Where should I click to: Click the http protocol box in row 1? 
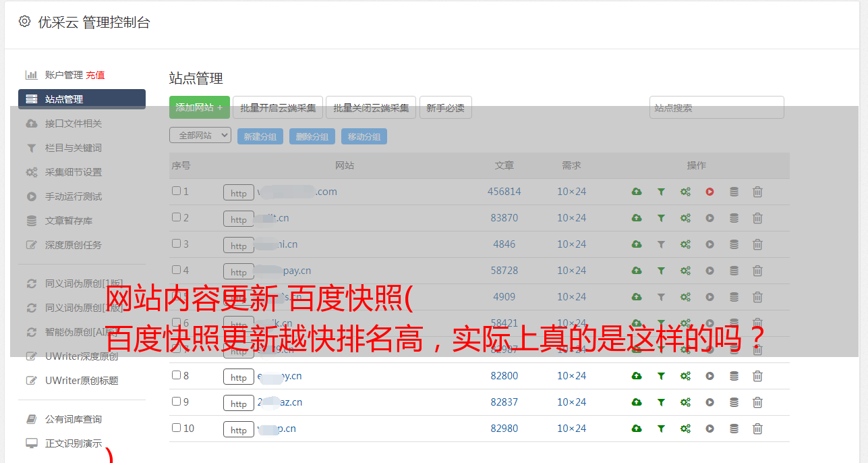point(238,193)
